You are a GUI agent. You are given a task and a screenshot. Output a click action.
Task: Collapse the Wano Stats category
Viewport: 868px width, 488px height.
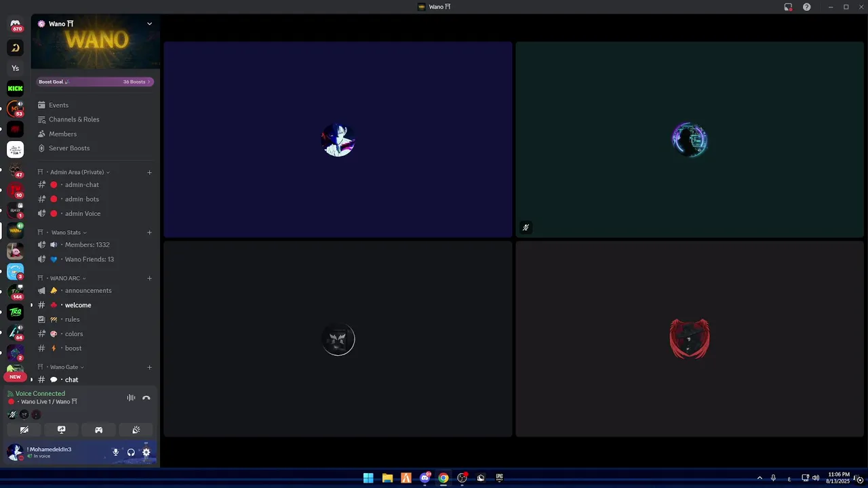[x=66, y=232]
